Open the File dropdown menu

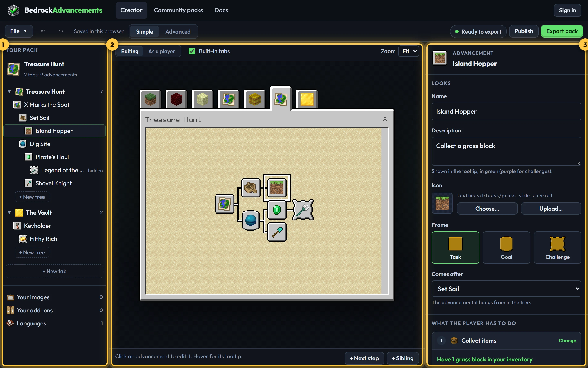pos(19,31)
